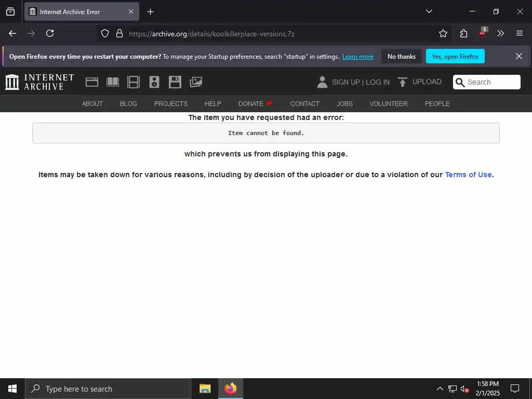The height and width of the screenshot is (399, 532).
Task: Click the browser address bar URL
Action: pyautogui.click(x=212, y=34)
